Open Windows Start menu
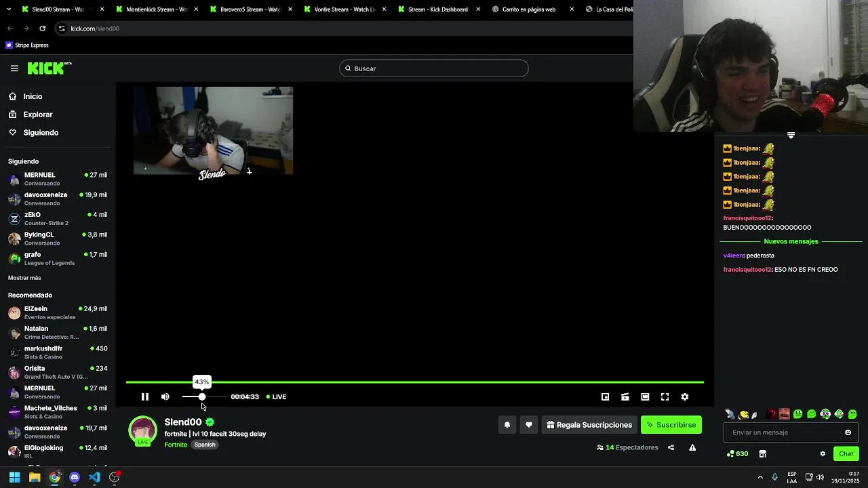The image size is (868, 488). 14,477
